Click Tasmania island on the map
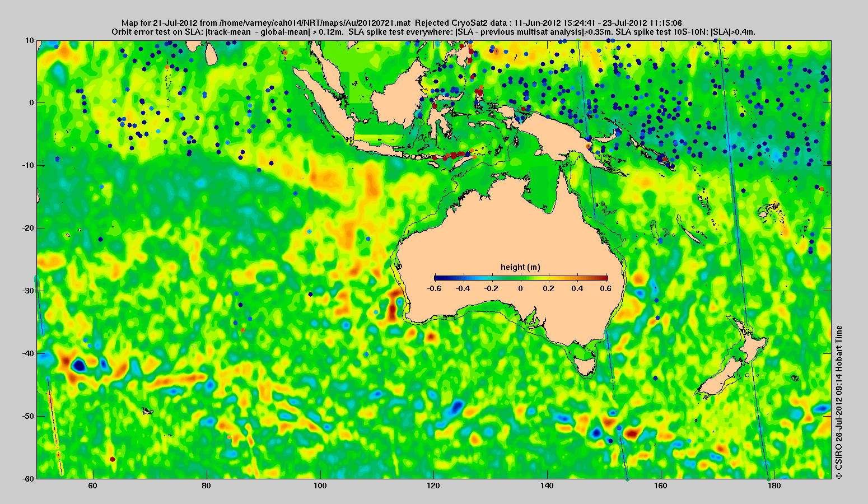Image resolution: width=868 pixels, height=504 pixels. click(585, 367)
